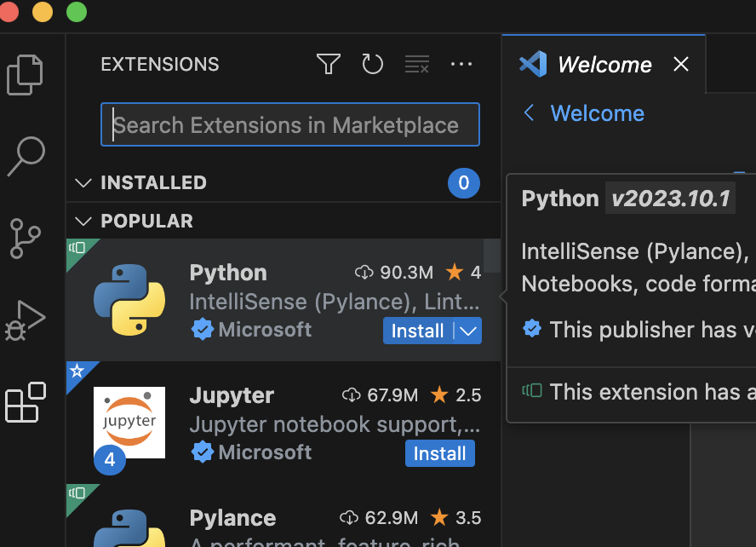Click the pre-release icon in Python tooltip
Viewport: 756px width, 547px height.
(x=532, y=390)
